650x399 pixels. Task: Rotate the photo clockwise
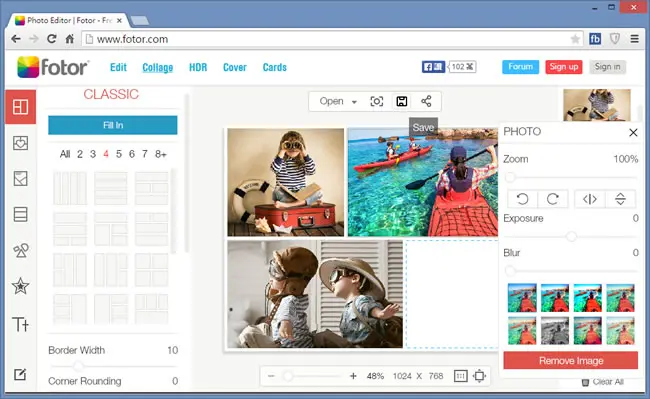pos(553,199)
